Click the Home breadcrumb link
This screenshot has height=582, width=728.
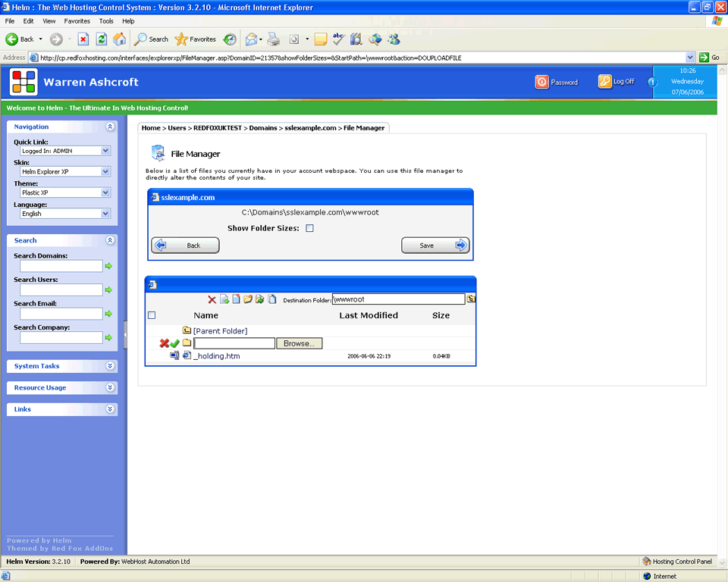(151, 128)
